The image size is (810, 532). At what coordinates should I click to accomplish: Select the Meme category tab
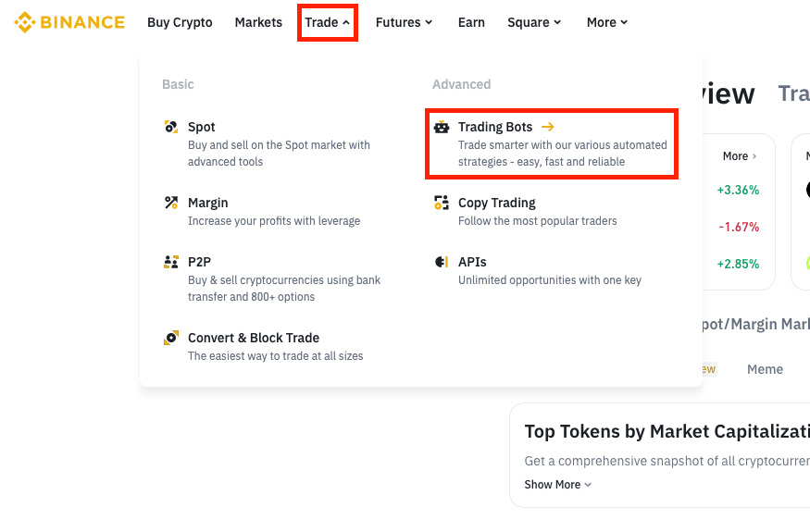click(x=765, y=369)
